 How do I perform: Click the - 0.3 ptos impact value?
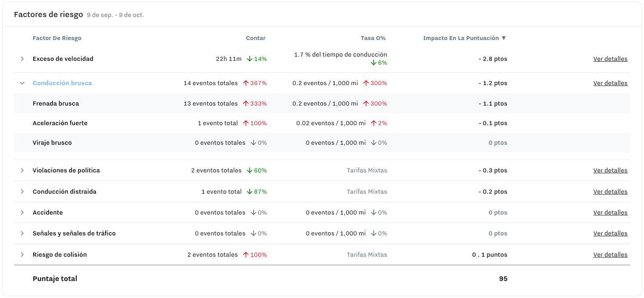[x=493, y=170]
